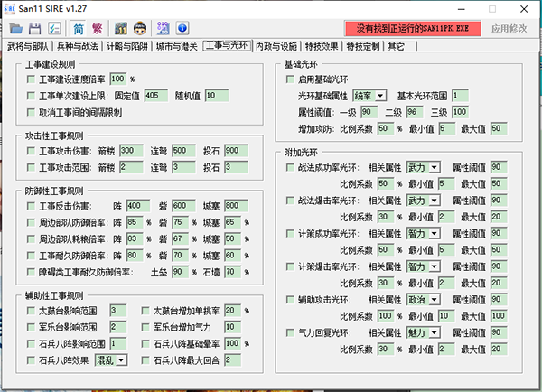This screenshot has width=542, height=392.
Task: Open 石兵八阵效果 混乱 dropdown
Action: click(111, 360)
